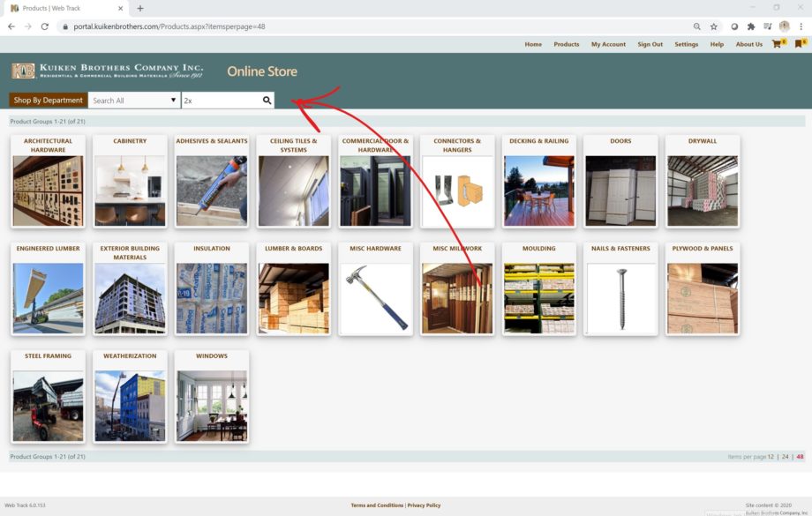Open the Moulding category tile
The image size is (812, 516).
click(539, 289)
